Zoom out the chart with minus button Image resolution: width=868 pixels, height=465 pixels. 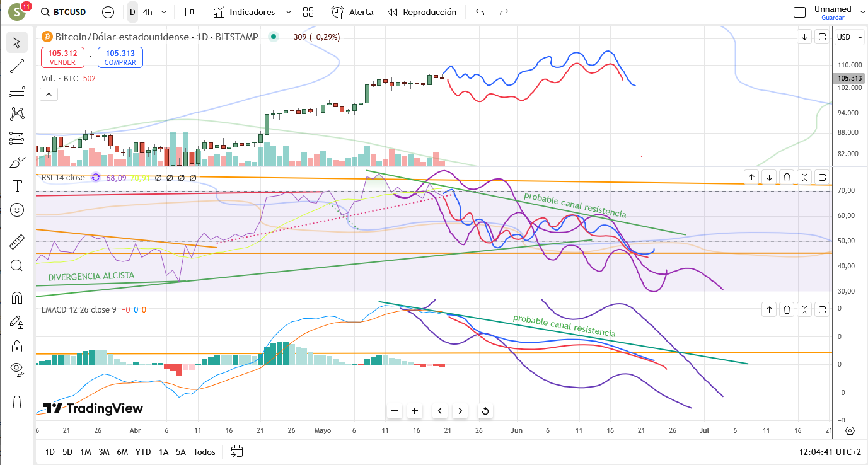click(395, 411)
